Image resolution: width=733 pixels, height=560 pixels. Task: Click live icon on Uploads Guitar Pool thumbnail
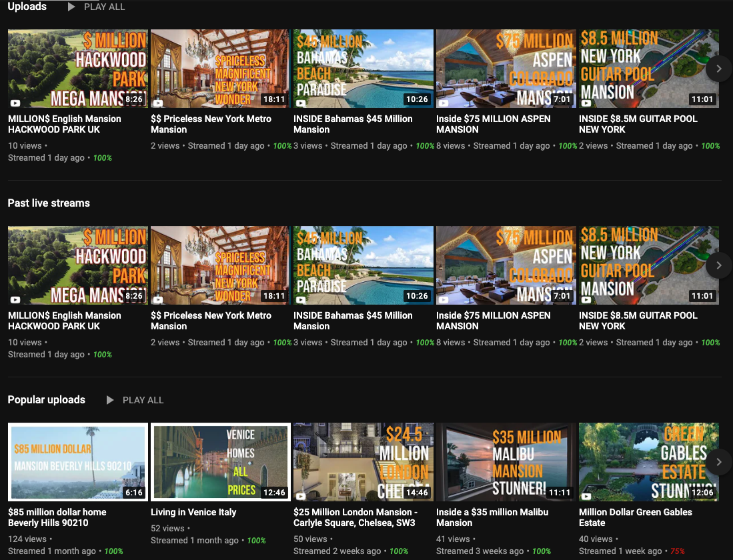tap(586, 103)
